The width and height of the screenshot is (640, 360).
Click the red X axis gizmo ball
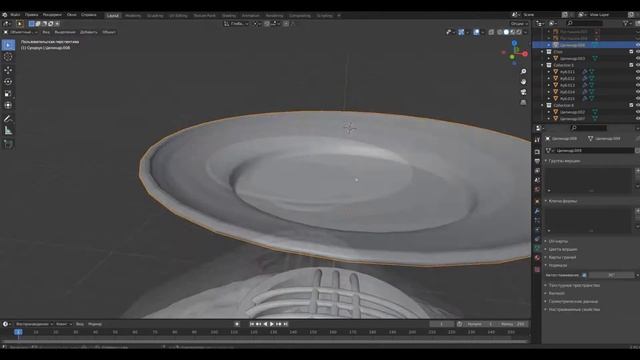525,53
